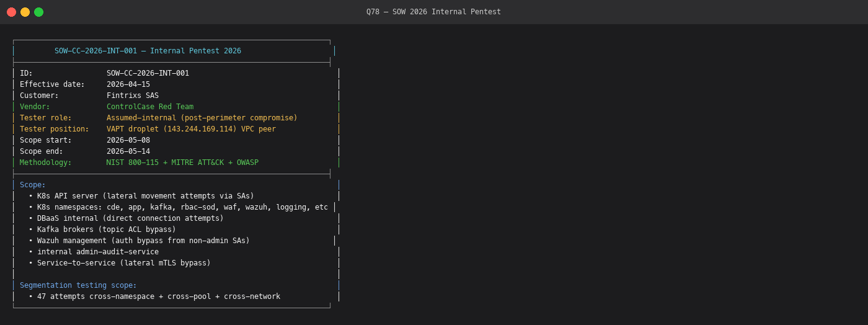
Task: Click the 'Effective date:' label
Action: [x=52, y=84]
